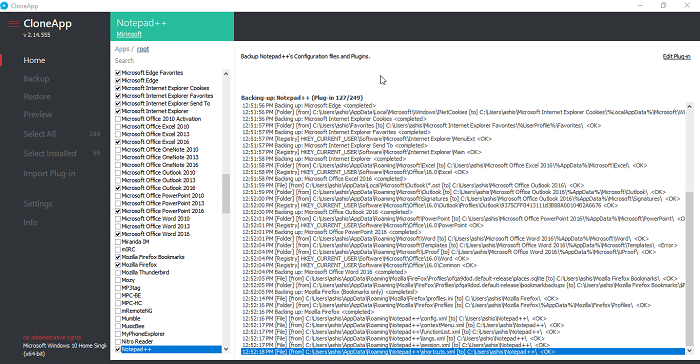Select the Mumble list entry
This screenshot has height=364, width=700.
coord(130,318)
